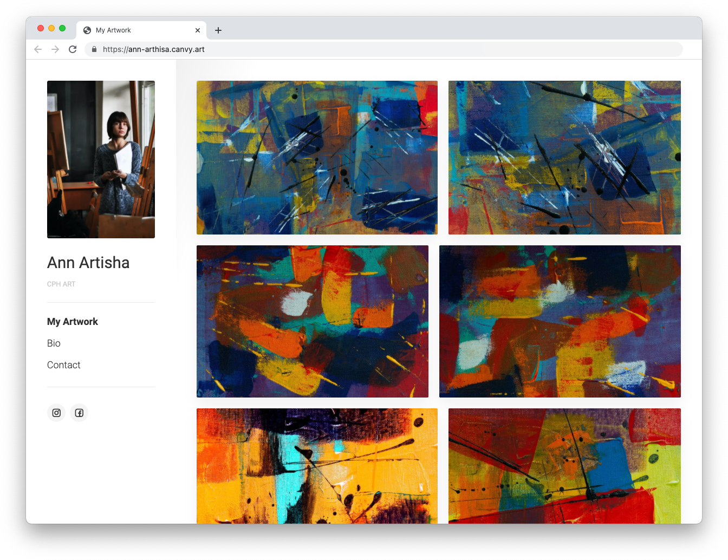
Task: Click the favicon on the My Artwork tab
Action: click(87, 30)
